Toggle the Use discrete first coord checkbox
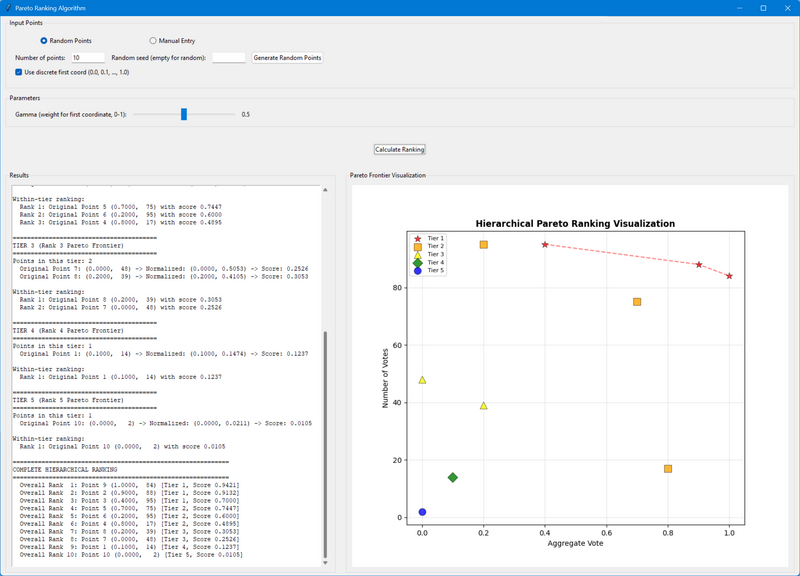This screenshot has height=576, width=800. point(19,72)
